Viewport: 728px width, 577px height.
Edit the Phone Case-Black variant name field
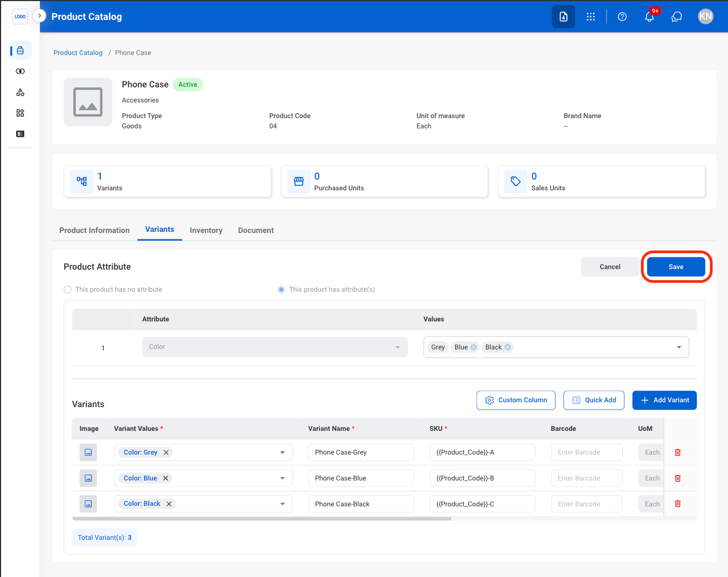point(361,504)
